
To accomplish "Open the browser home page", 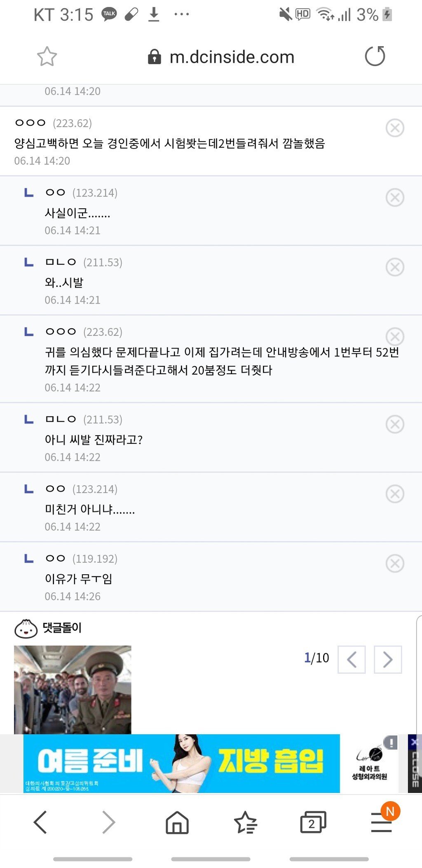I will pos(177,822).
